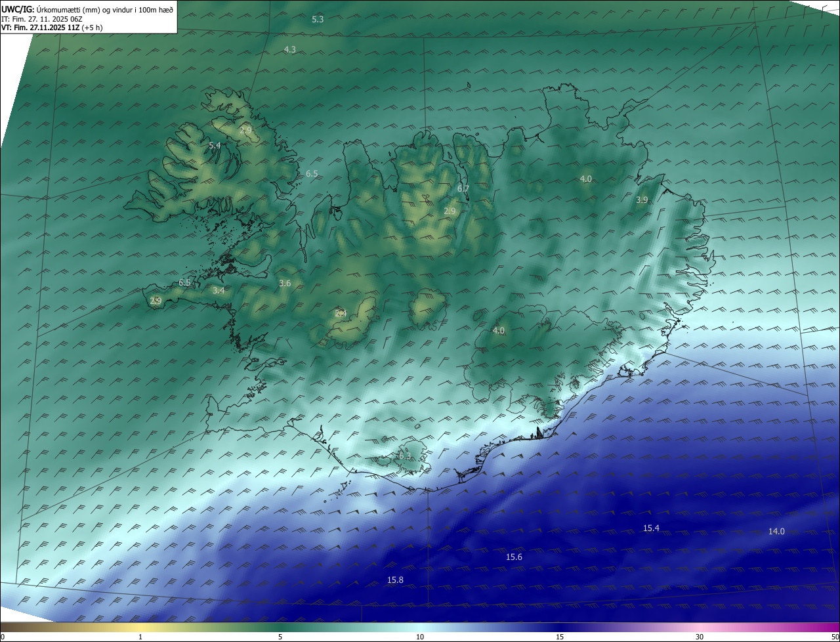Image resolution: width=840 pixels, height=642 pixels.
Task: Click the 50 label on the color scale
Action: click(835, 637)
